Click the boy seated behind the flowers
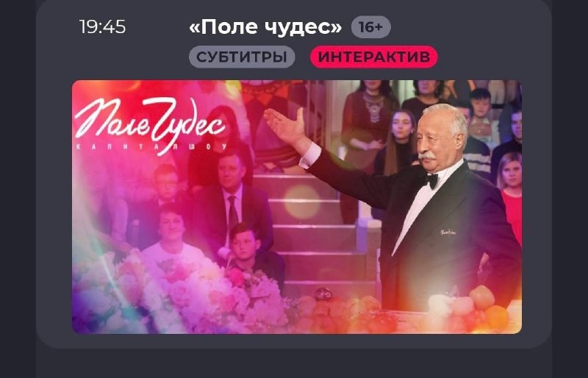Image resolution: width=588 pixels, height=378 pixels. coord(249,249)
